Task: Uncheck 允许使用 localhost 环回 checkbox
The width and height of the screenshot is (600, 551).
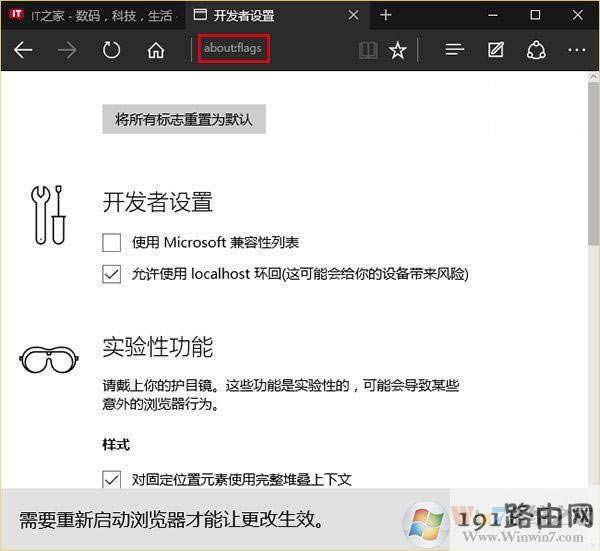Action: click(112, 273)
